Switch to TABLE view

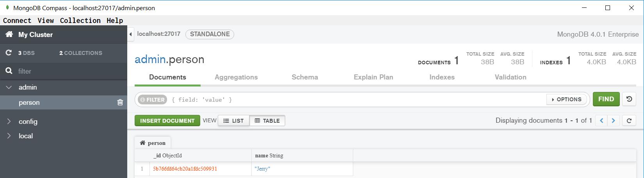(267, 121)
